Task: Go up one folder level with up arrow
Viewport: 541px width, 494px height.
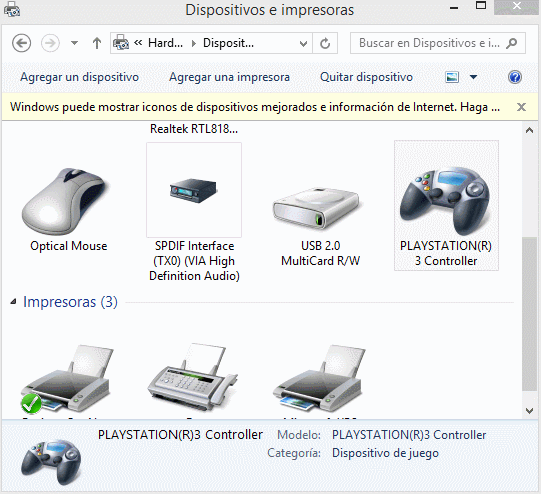Action: point(97,43)
